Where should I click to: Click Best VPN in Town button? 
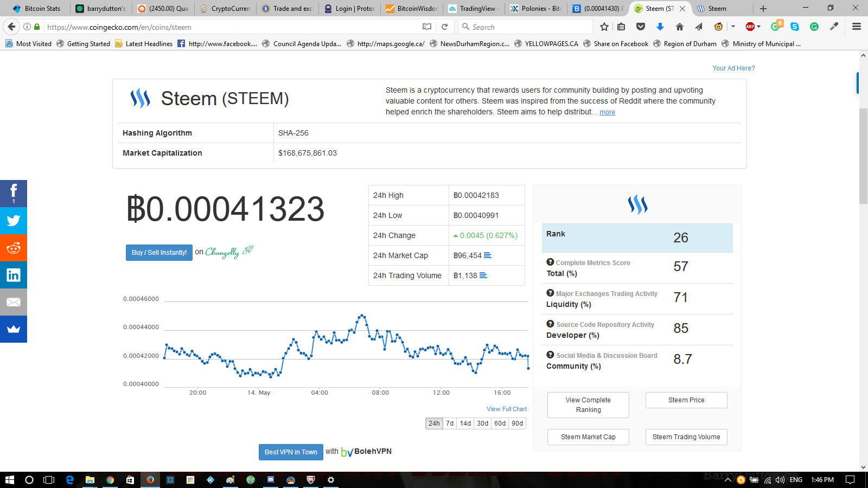[x=291, y=452]
